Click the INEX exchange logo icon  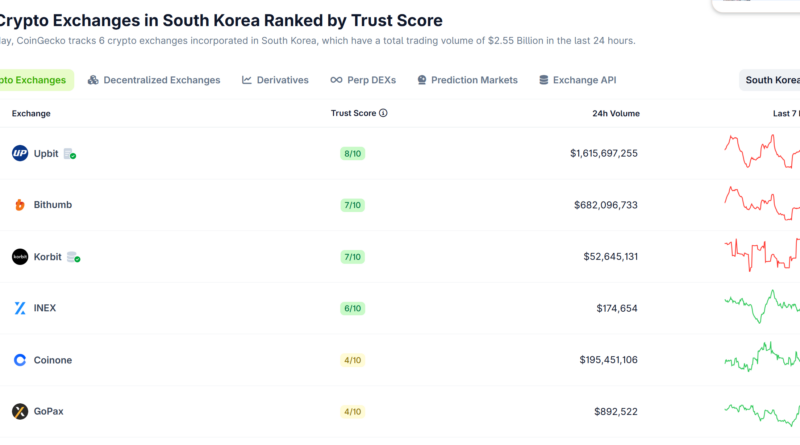coord(20,308)
